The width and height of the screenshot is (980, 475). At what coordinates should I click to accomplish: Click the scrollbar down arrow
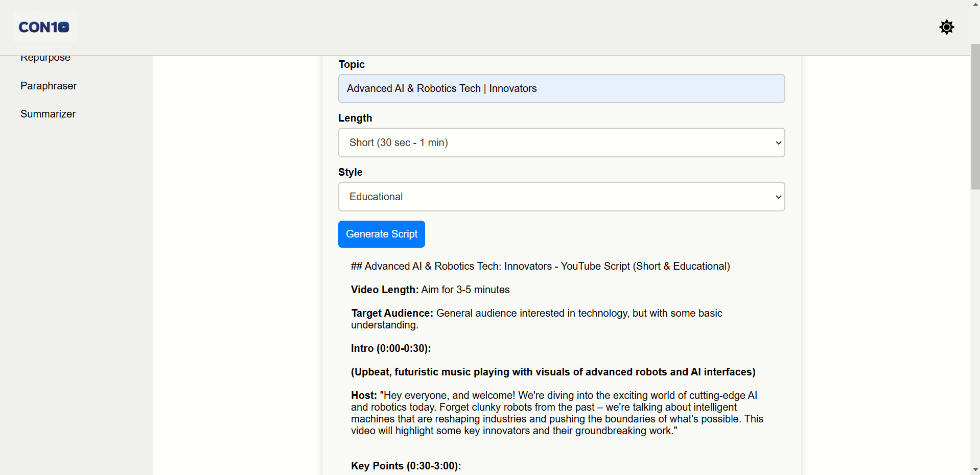click(x=975, y=470)
